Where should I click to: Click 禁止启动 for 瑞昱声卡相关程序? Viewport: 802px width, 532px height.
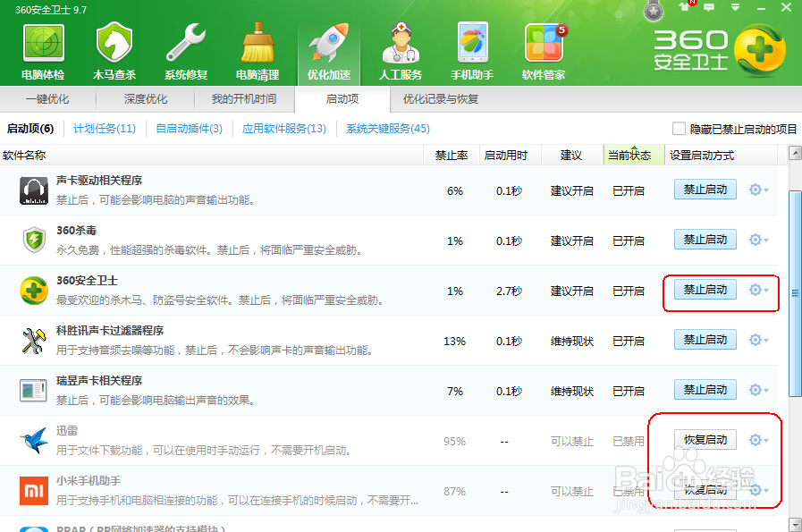tap(705, 390)
